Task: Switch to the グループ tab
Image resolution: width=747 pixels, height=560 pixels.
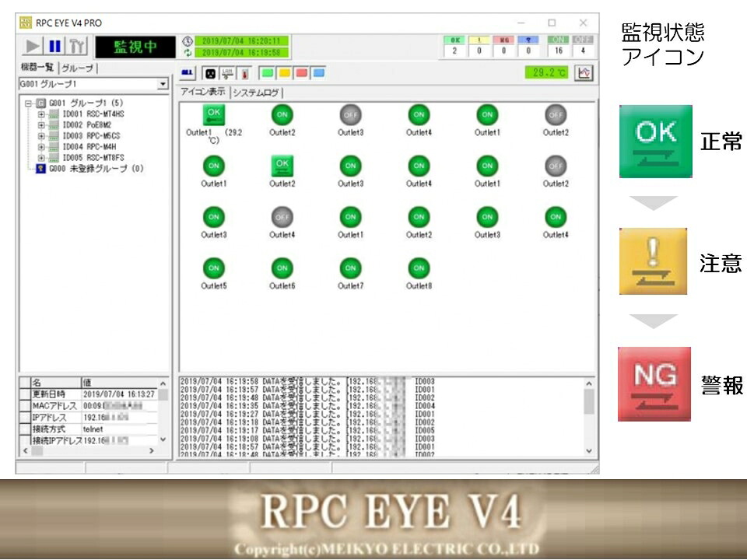Action: click(x=78, y=68)
